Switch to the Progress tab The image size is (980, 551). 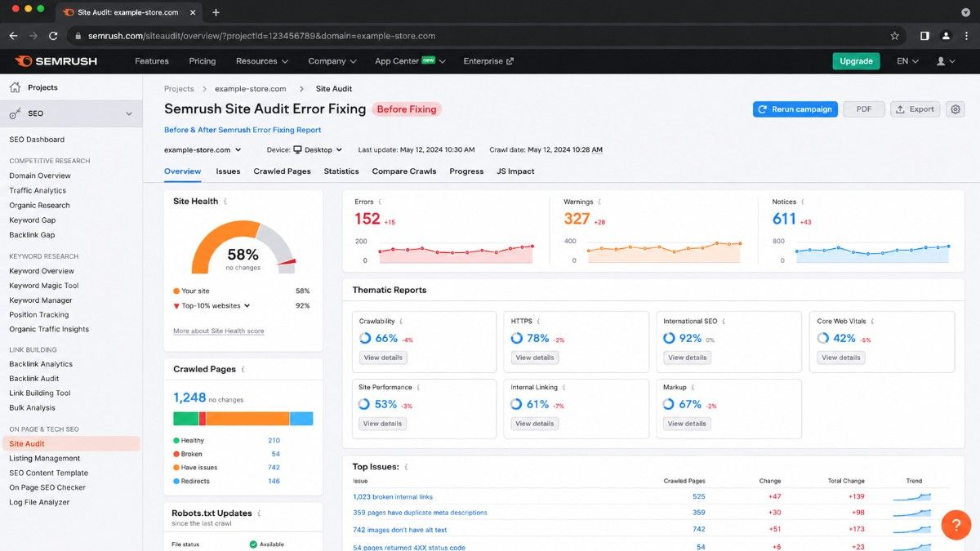click(x=466, y=171)
